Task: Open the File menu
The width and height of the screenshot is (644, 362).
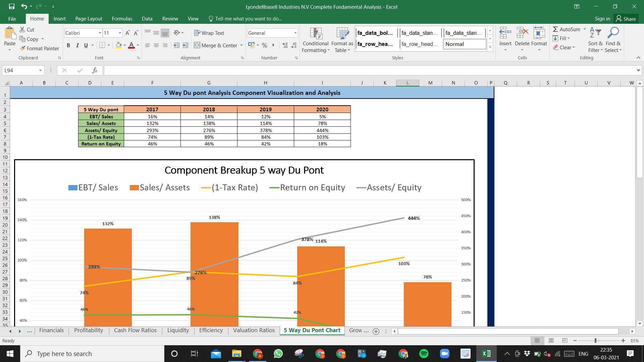Action: pos(12,19)
